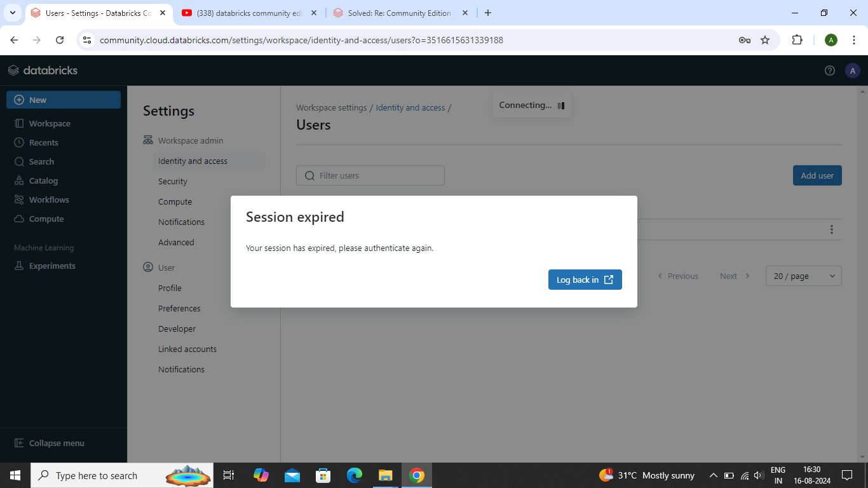868x488 pixels.
Task: Open the Help question mark icon
Action: coord(829,71)
